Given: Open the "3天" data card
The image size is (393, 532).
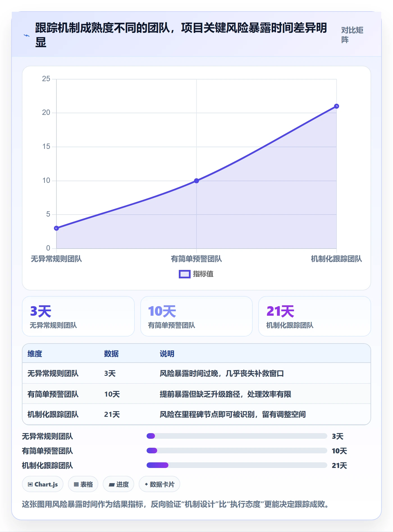Looking at the screenshot, I should pos(78,316).
